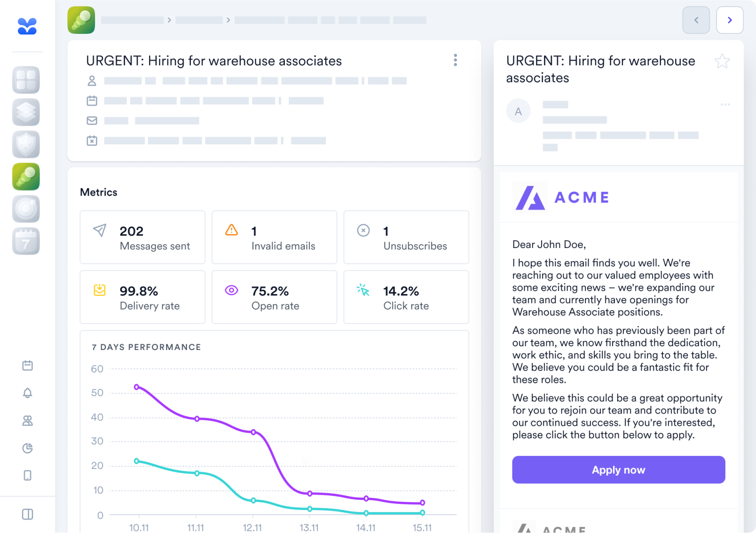Open the shield star app icon
The image size is (756, 533).
[26, 144]
